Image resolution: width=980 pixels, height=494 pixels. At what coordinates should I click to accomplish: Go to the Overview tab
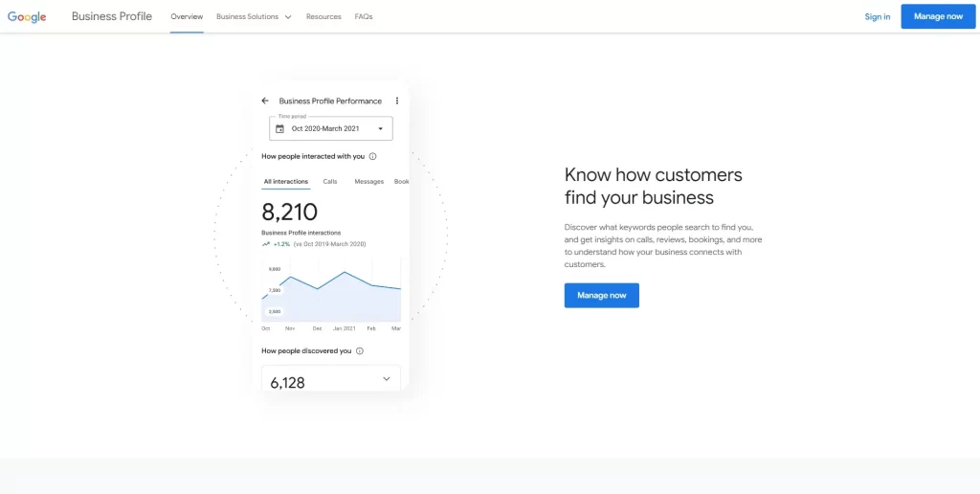187,17
